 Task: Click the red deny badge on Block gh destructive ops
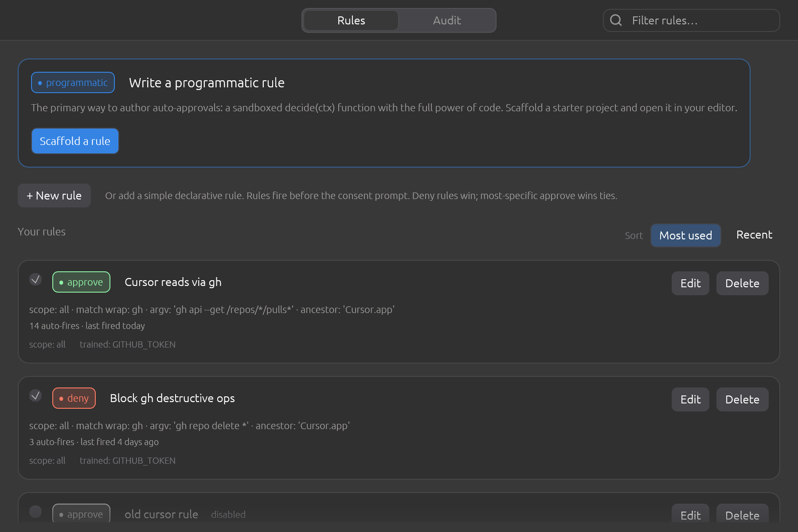[74, 398]
